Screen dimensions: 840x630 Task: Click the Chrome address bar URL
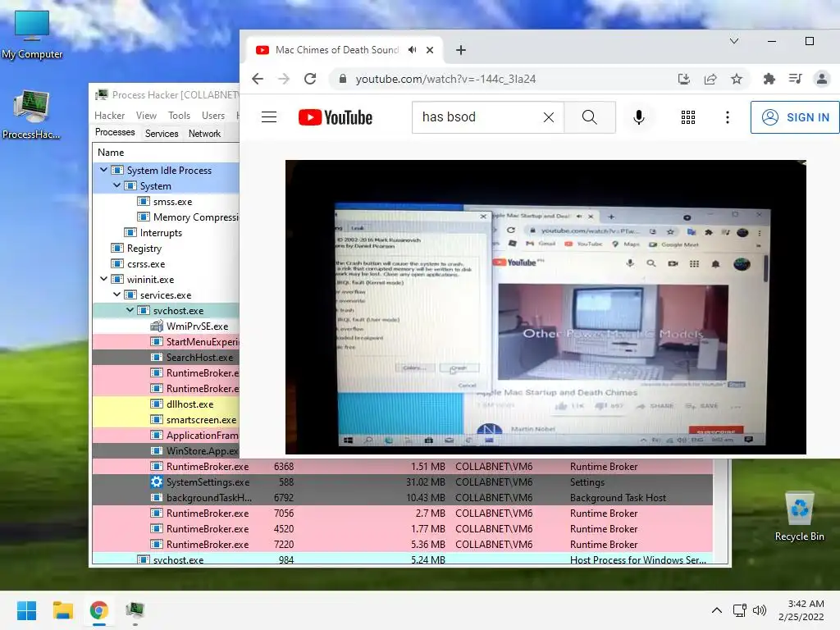(445, 80)
